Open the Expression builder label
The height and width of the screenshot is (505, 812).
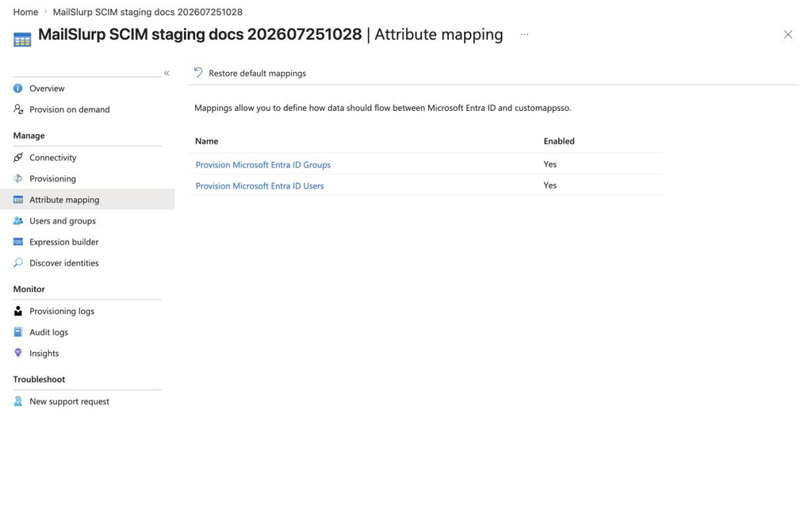[x=64, y=242]
